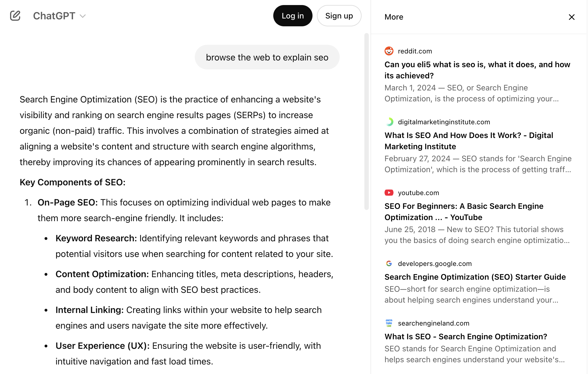The height and width of the screenshot is (374, 588).
Task: Click the new chat compose icon
Action: pyautogui.click(x=15, y=16)
